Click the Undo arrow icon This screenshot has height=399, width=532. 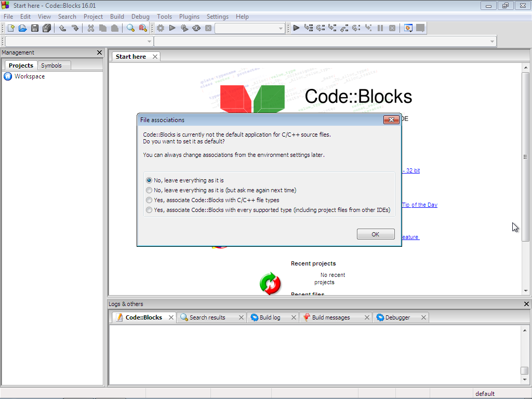(62, 28)
